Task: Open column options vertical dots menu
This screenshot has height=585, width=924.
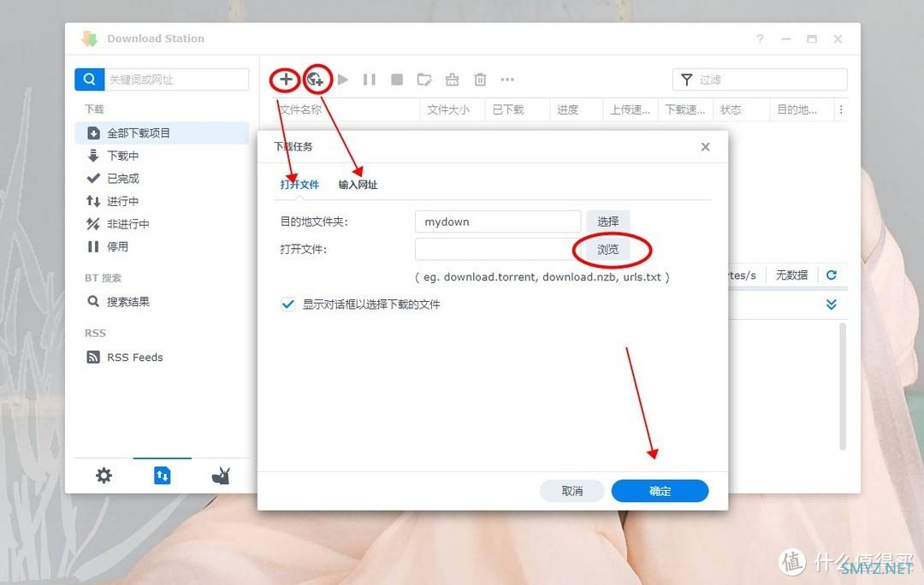Action: (841, 109)
